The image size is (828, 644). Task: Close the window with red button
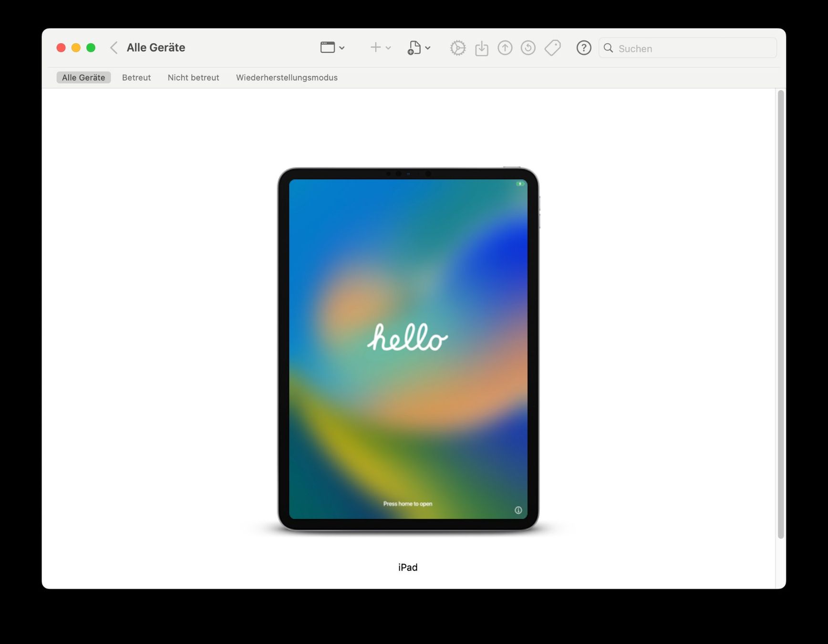coord(61,48)
